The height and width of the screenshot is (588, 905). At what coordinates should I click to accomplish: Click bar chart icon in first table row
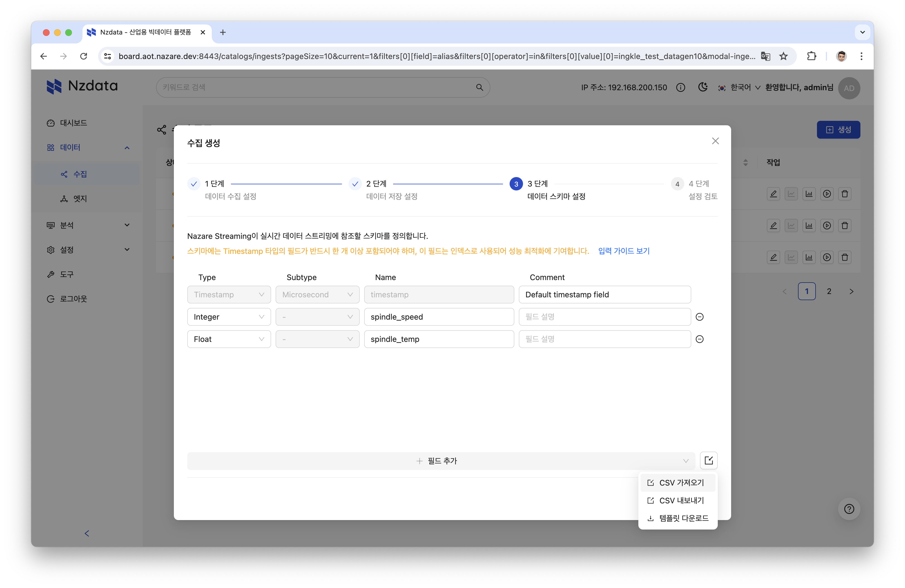pyautogui.click(x=809, y=194)
